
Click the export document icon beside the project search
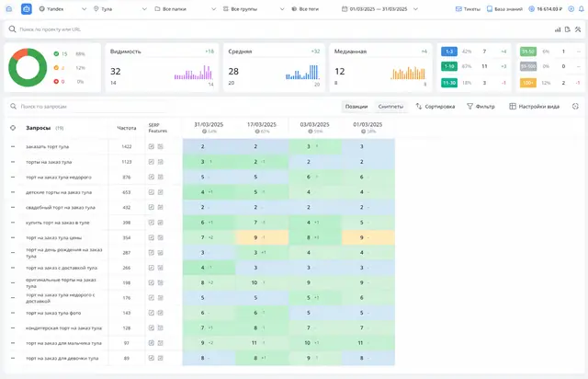tap(568, 29)
